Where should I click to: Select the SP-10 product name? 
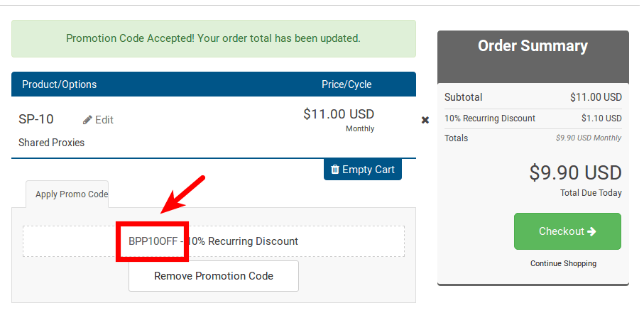coord(36,119)
